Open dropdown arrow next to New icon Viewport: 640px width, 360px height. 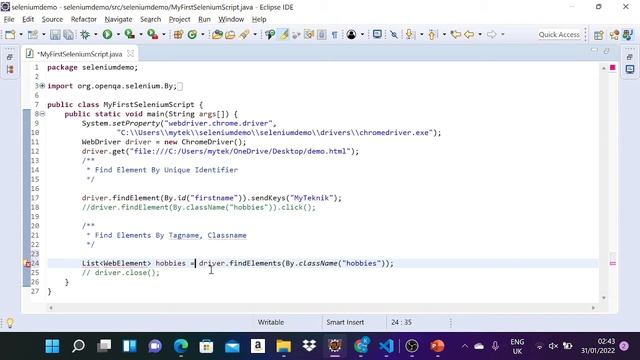21,35
